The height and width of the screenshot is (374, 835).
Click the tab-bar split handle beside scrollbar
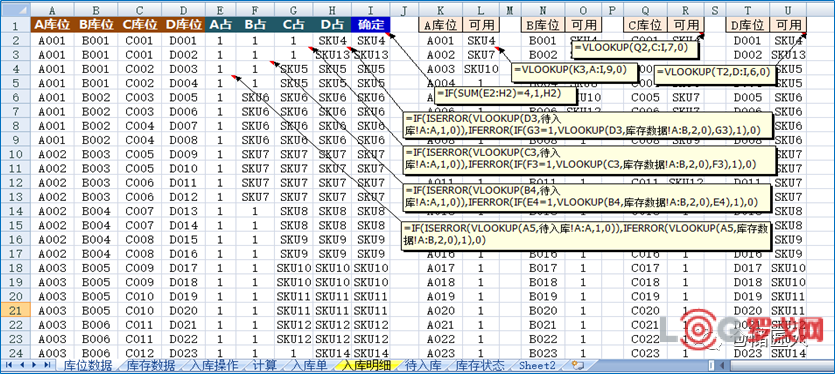(711, 365)
